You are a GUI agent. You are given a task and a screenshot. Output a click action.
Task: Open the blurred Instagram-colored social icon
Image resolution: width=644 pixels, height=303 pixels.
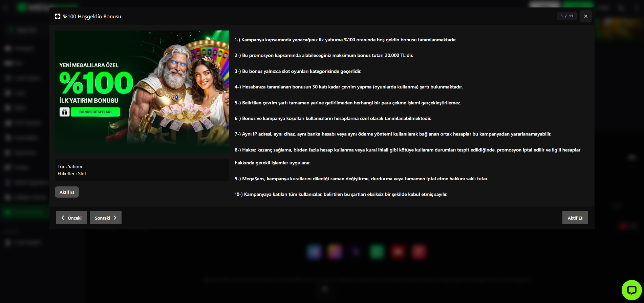(335, 252)
